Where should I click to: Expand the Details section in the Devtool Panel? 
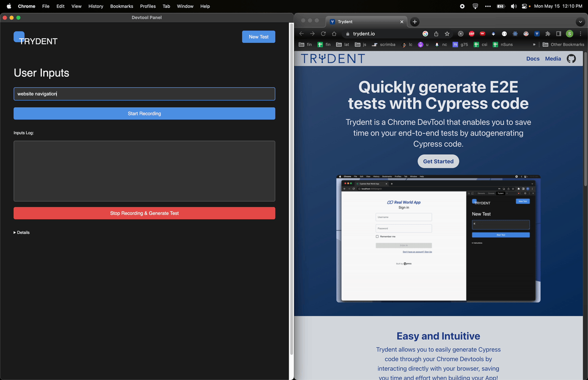click(x=22, y=233)
